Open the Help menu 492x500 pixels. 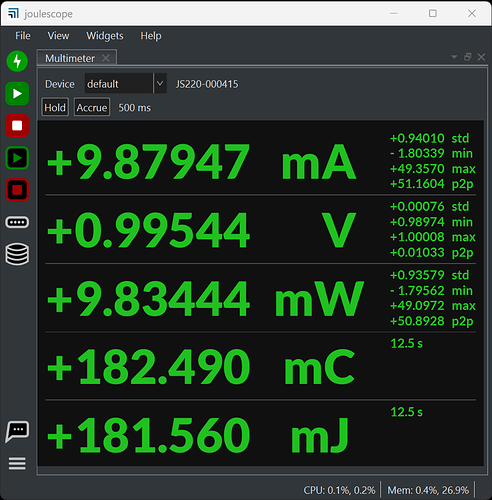(x=151, y=36)
